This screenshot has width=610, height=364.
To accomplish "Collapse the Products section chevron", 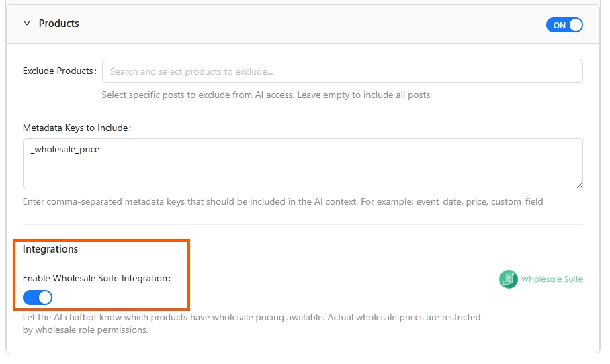I will [27, 24].
